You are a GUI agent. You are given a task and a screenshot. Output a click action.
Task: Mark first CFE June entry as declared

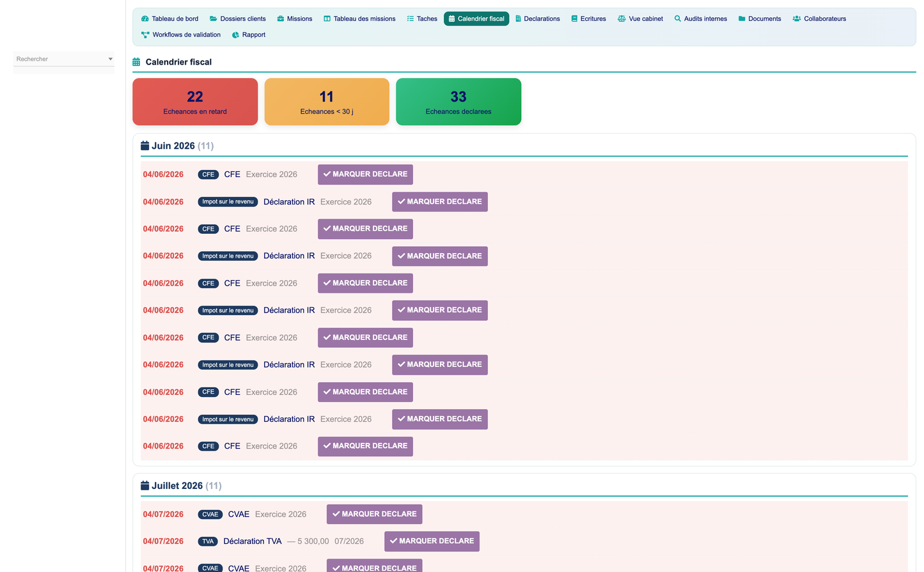click(x=365, y=174)
